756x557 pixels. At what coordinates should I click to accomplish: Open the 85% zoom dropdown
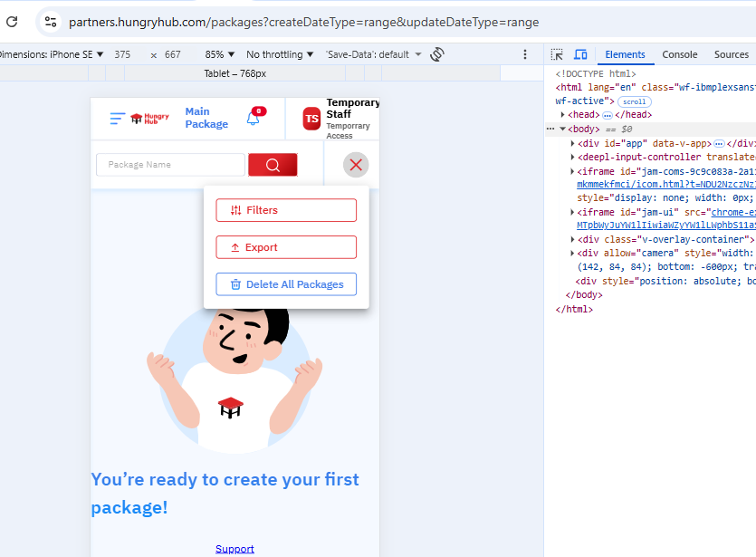click(x=220, y=54)
